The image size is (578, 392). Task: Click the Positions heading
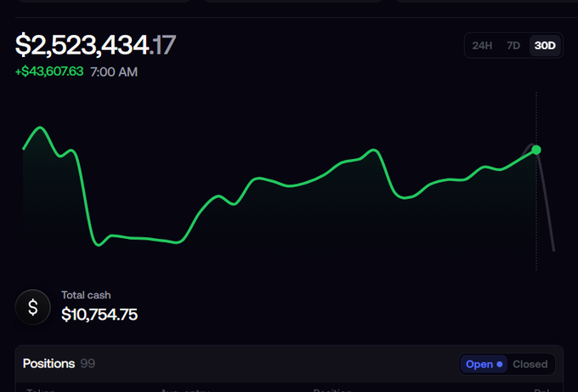coord(48,364)
